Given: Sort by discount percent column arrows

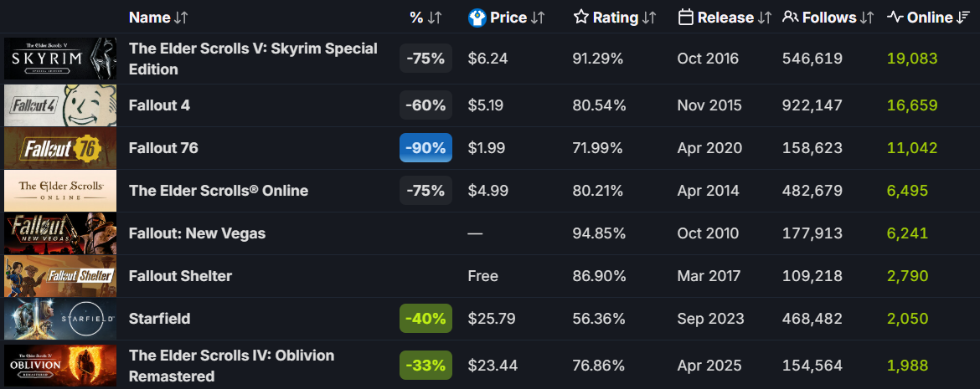Looking at the screenshot, I should click(435, 18).
